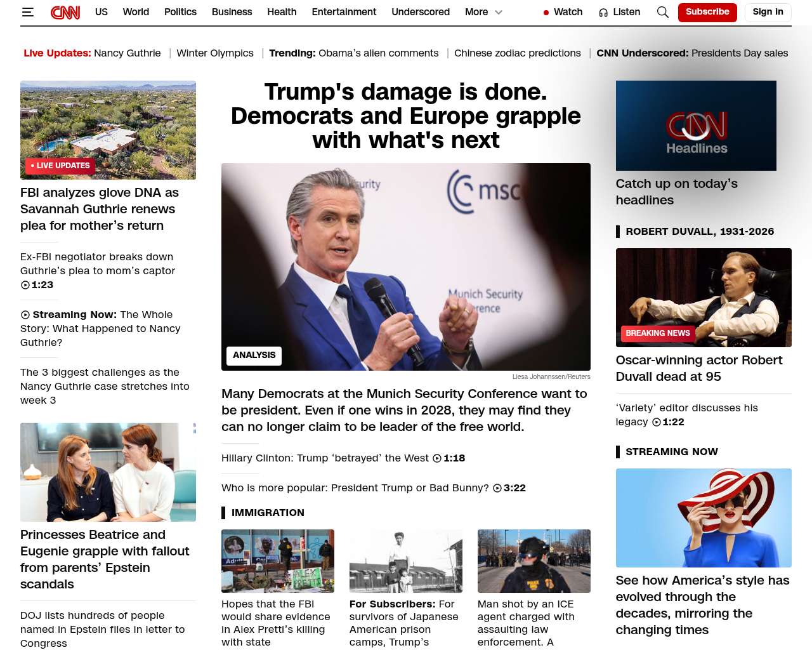The image size is (812, 650).
Task: Click the CNN logo
Action: [x=65, y=12]
